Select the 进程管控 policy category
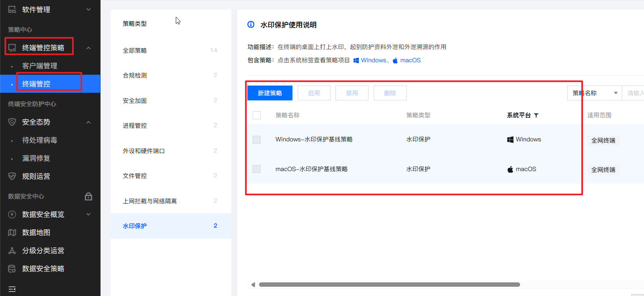This screenshot has width=644, height=296. point(171,126)
